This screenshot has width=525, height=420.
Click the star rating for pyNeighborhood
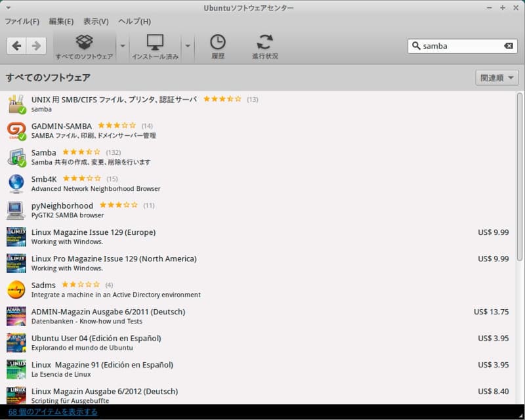(x=119, y=205)
